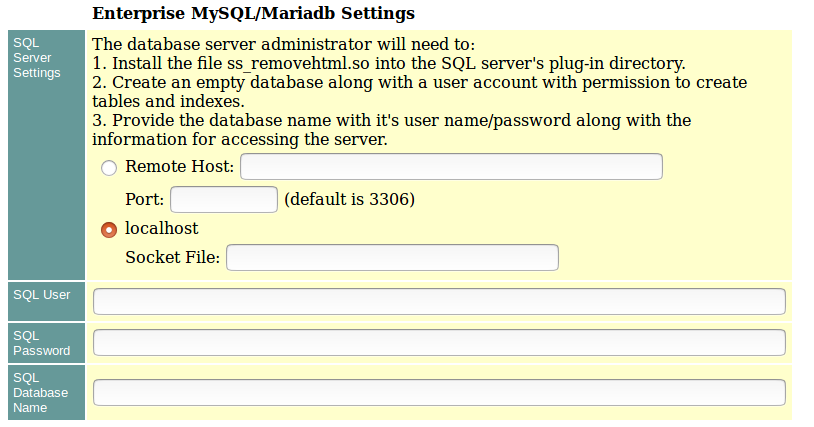The height and width of the screenshot is (427, 814).
Task: Click the '(default is 3306)' hint text
Action: pyautogui.click(x=349, y=199)
